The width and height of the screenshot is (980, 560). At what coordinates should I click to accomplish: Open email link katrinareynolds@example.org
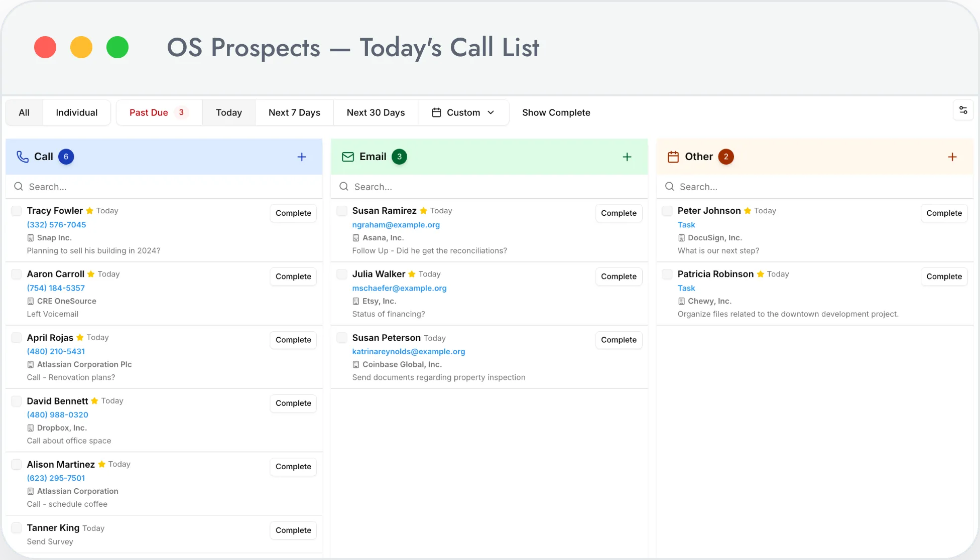[409, 352]
